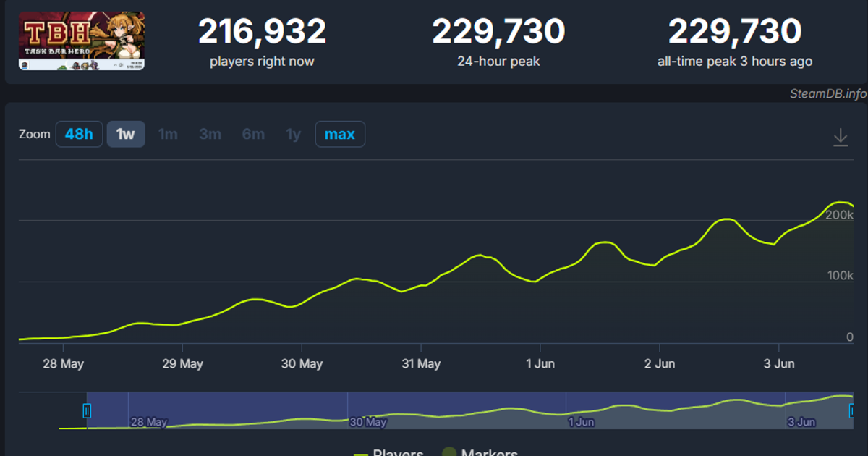Click the 31 May axis label
This screenshot has width=868, height=456.
coord(420,363)
